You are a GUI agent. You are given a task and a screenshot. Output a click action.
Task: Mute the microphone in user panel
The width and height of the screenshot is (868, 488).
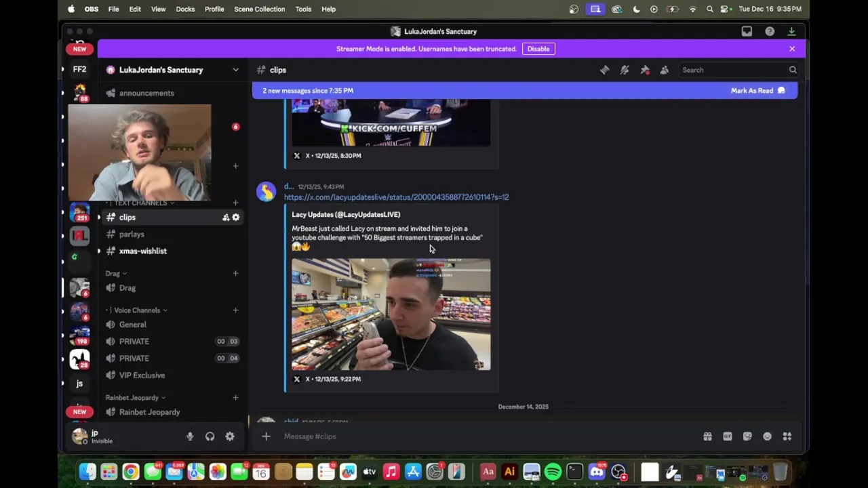click(190, 436)
